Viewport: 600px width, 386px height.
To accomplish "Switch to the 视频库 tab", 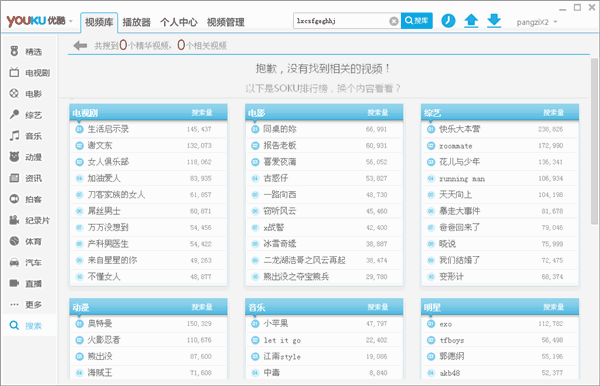I will pyautogui.click(x=99, y=22).
